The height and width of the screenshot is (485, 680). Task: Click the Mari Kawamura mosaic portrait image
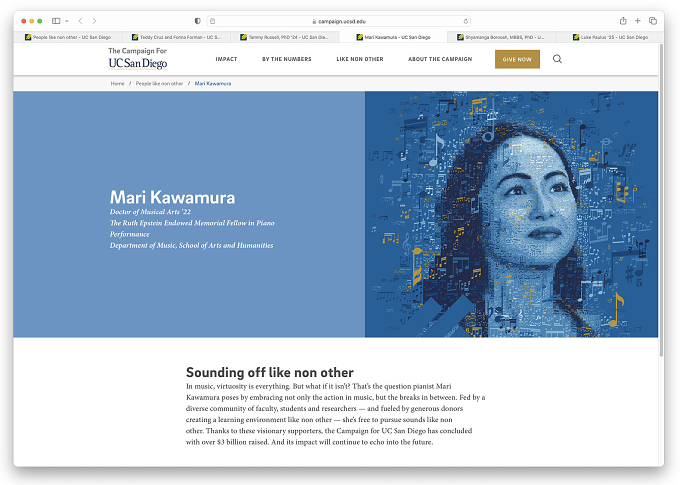point(511,214)
